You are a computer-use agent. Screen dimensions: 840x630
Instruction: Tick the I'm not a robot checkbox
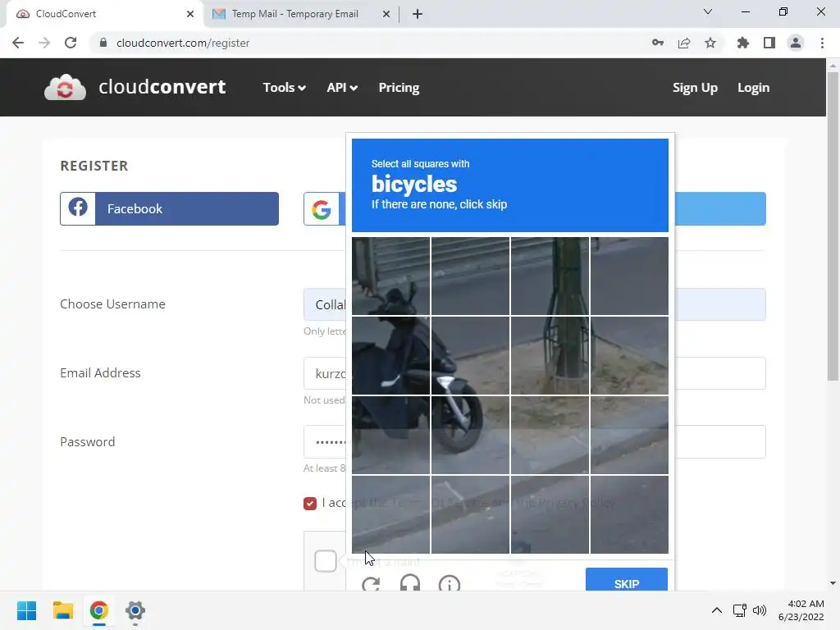pos(325,561)
